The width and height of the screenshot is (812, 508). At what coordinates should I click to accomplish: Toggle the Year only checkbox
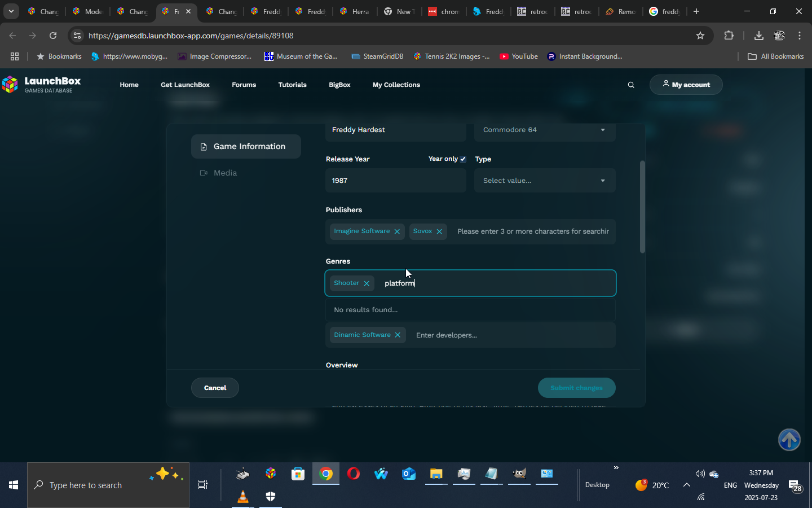point(463,159)
